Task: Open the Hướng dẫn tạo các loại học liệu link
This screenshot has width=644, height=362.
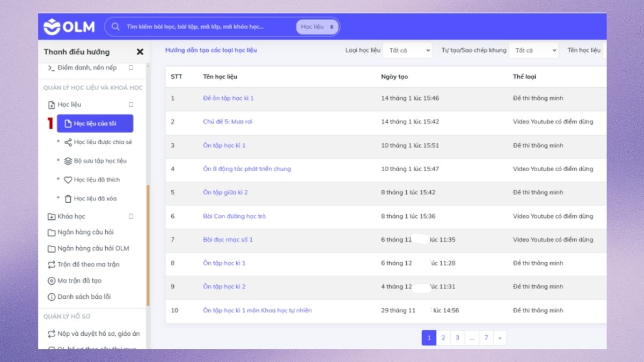Action: coord(211,50)
